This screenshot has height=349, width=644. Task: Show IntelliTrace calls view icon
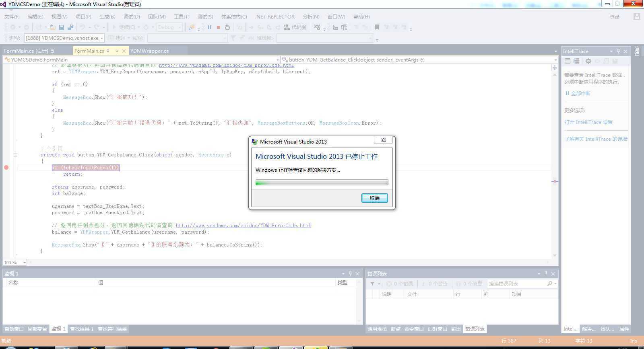coord(576,61)
